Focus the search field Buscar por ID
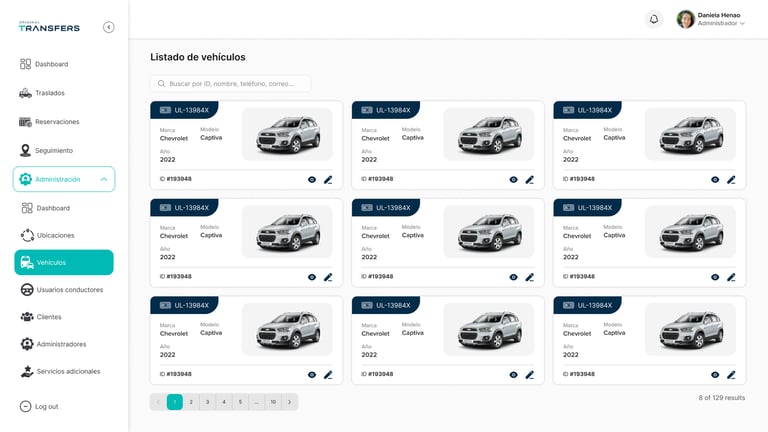The width and height of the screenshot is (768, 432). click(x=230, y=84)
